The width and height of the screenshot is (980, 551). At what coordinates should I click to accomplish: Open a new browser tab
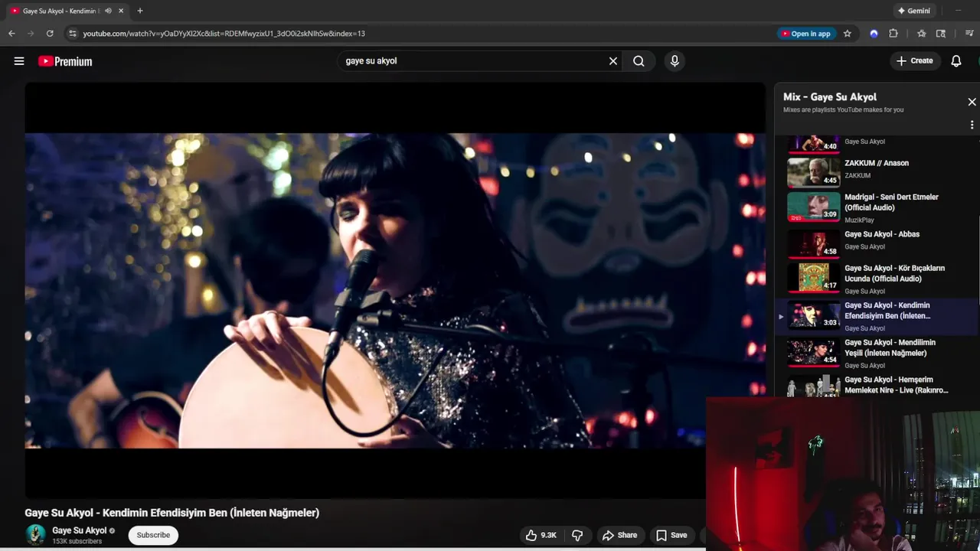(140, 11)
